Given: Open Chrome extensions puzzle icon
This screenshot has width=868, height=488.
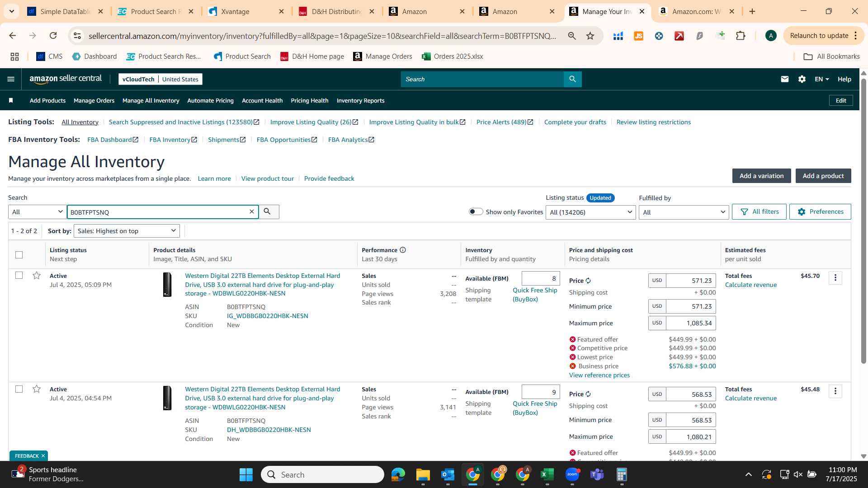Looking at the screenshot, I should (x=741, y=36).
